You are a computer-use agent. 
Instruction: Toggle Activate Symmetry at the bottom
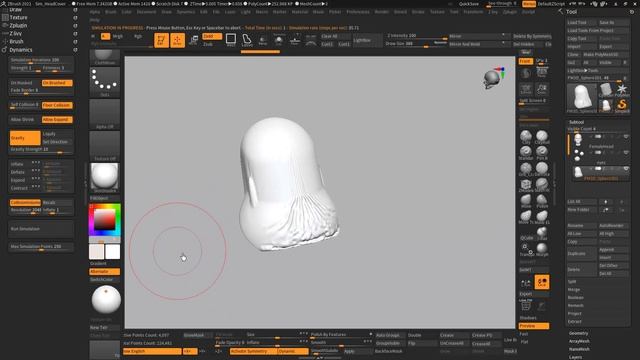[253, 351]
